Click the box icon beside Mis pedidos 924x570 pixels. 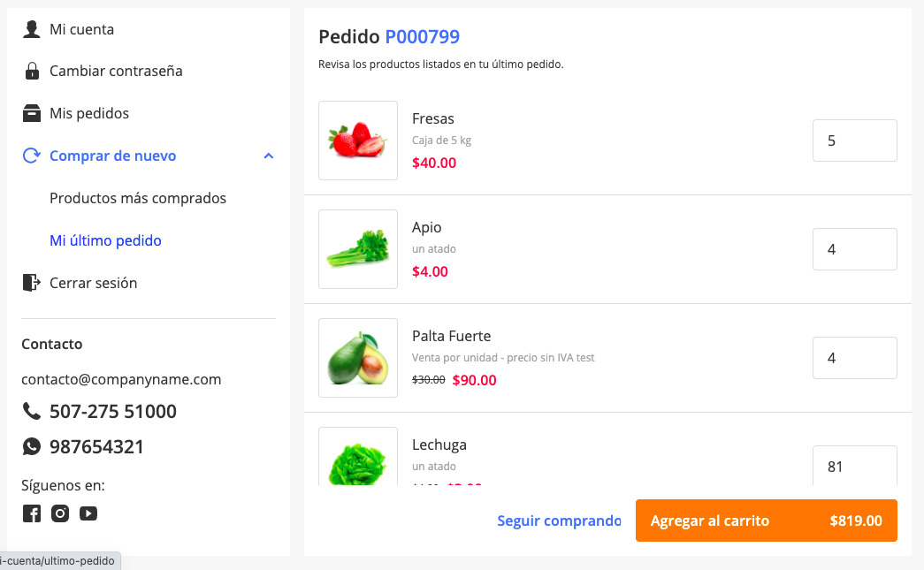click(32, 113)
